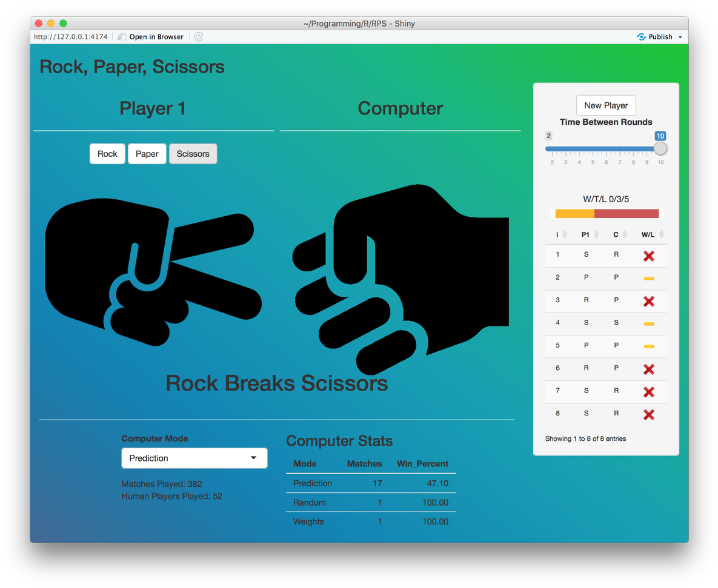Image resolution: width=718 pixels, height=588 pixels.
Task: Click the yellow tie icon in row 2
Action: coord(648,279)
